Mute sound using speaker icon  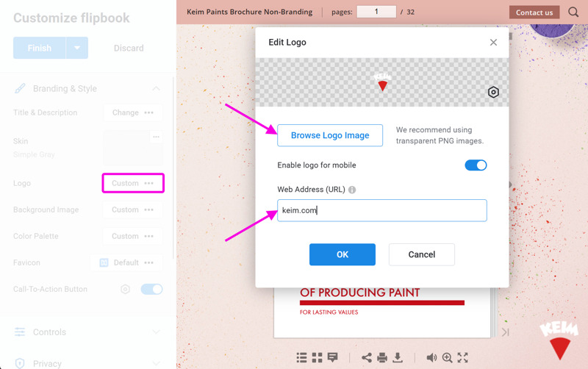431,358
